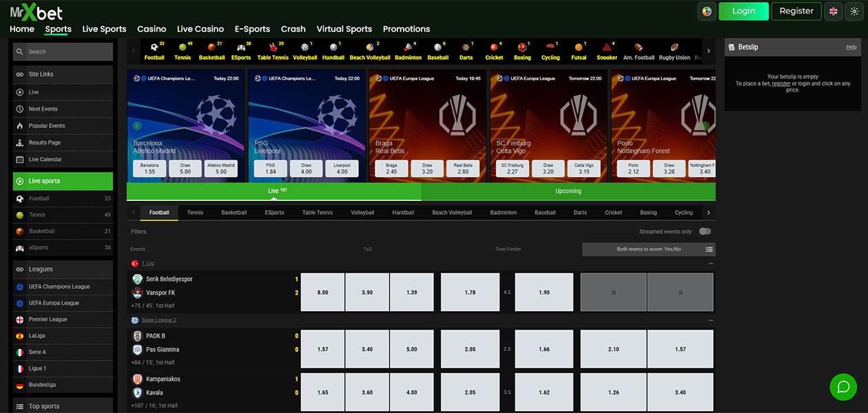Select 5.00 odds for Pas Giannina
The height and width of the screenshot is (413, 868).
pyautogui.click(x=412, y=349)
